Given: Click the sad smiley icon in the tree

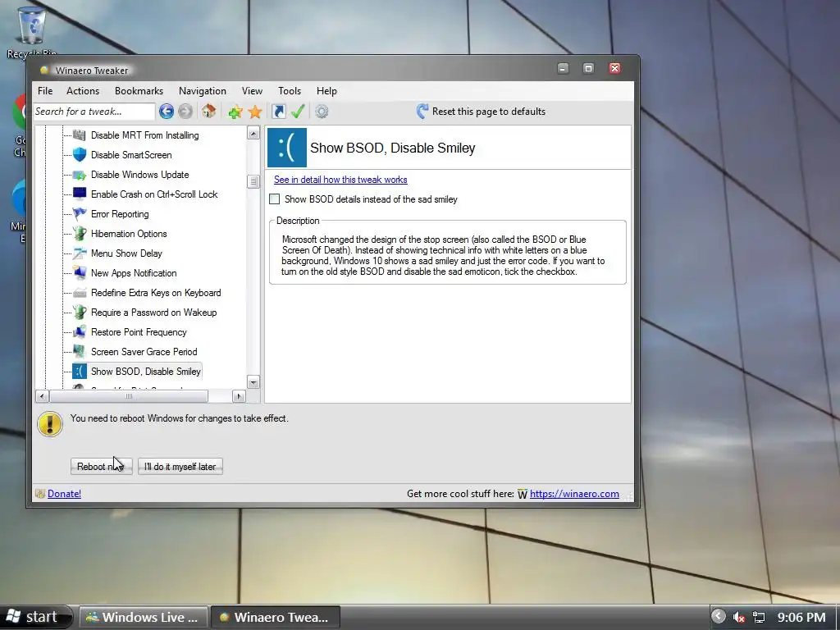Looking at the screenshot, I should point(80,372).
